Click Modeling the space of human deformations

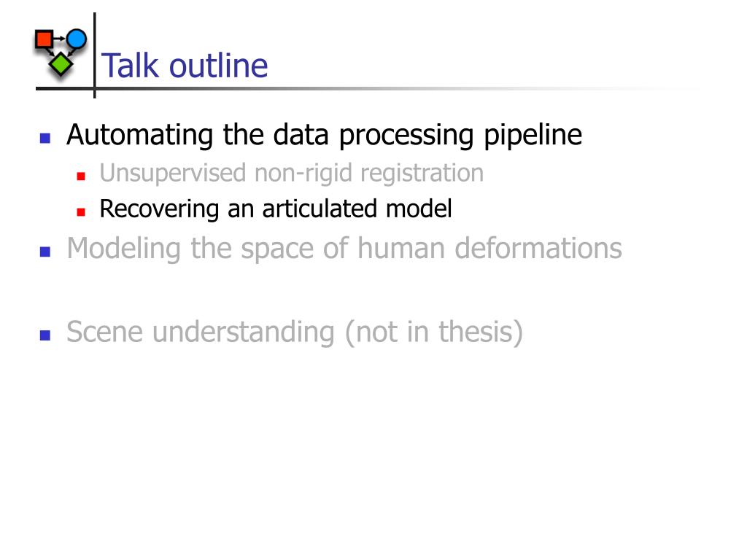tap(344, 249)
